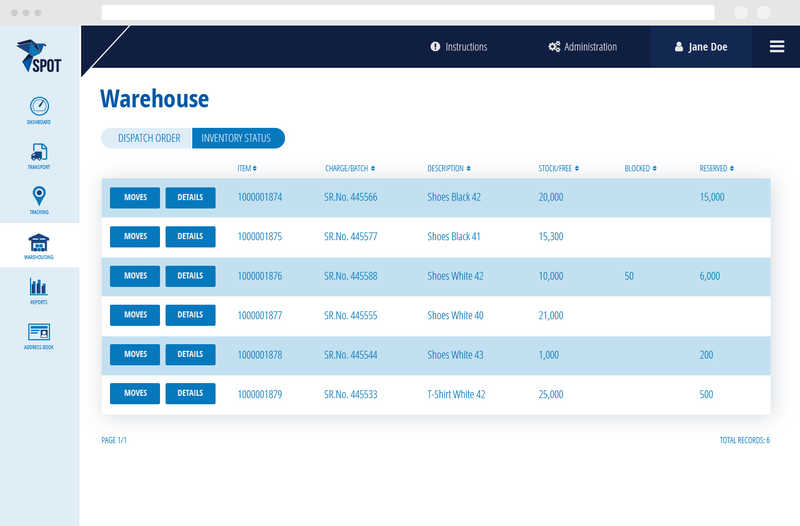Click the SPOT bird logo
The width and height of the screenshot is (800, 526).
point(39,56)
